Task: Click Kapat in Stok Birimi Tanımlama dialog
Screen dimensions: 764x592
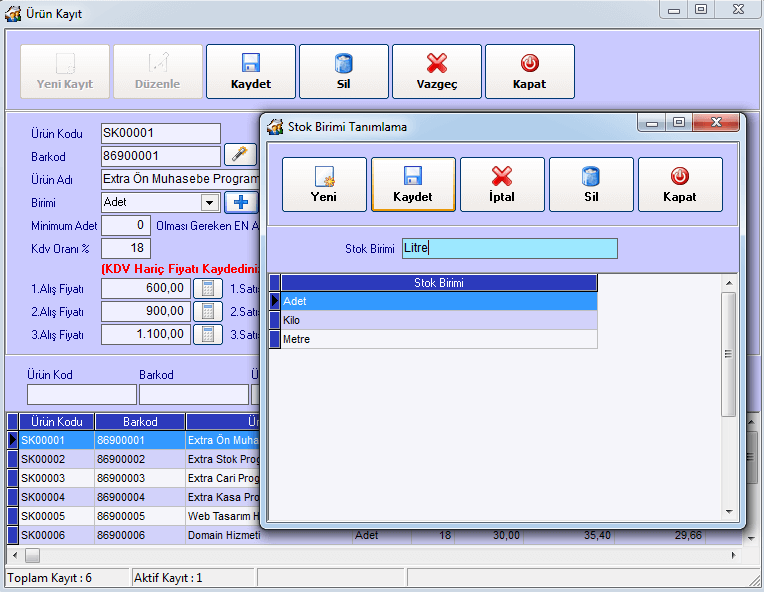Action: click(x=680, y=184)
